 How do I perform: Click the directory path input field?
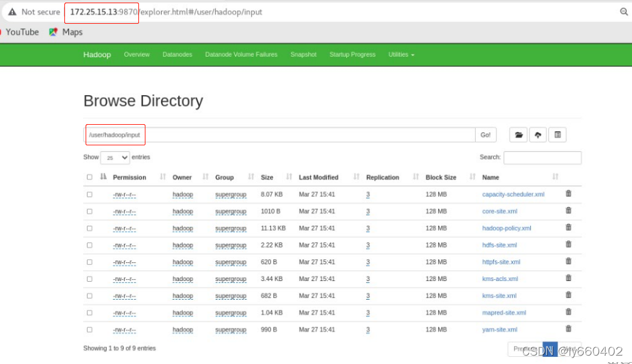[x=280, y=135]
